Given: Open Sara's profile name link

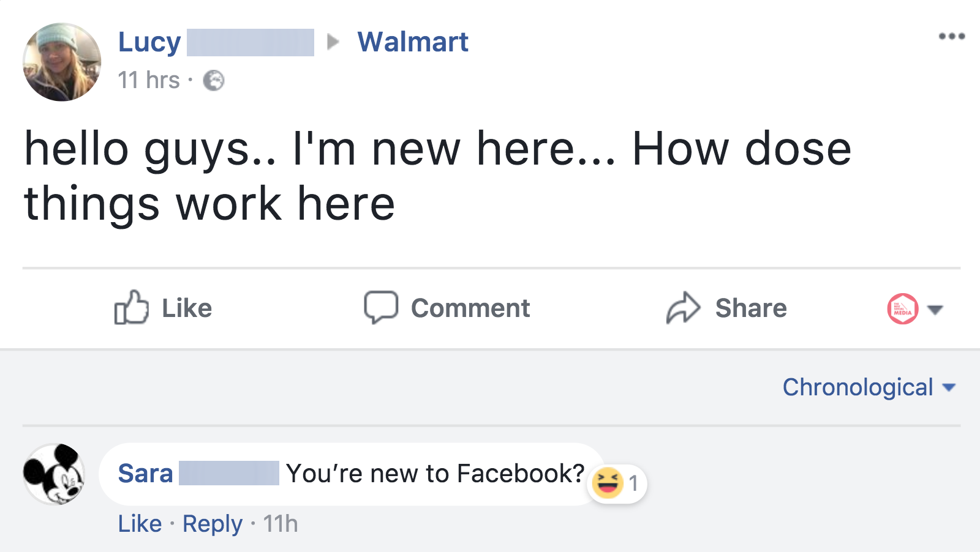Looking at the screenshot, I should click(145, 474).
